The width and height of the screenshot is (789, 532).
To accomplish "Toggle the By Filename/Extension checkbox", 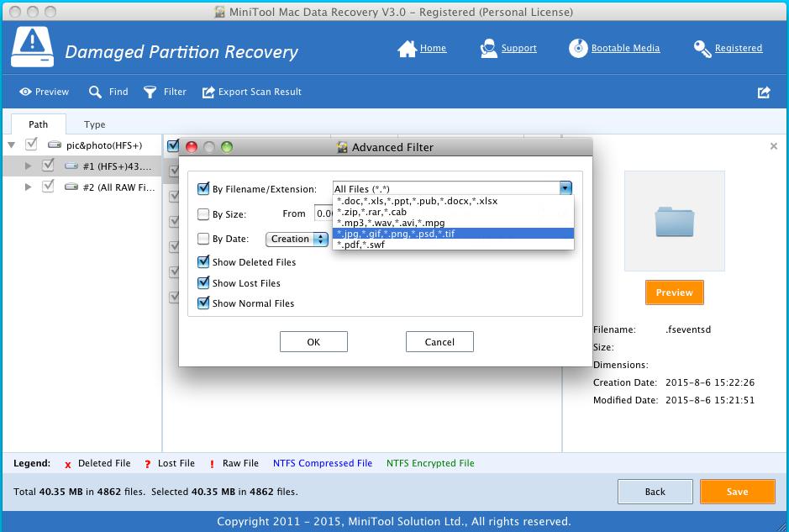I will tap(203, 189).
